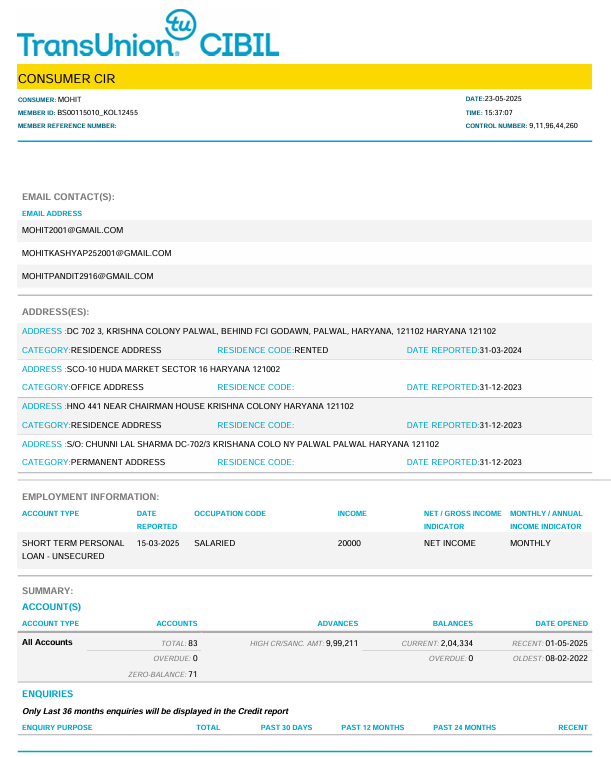Click the RECENT enquiries column header

tap(573, 727)
